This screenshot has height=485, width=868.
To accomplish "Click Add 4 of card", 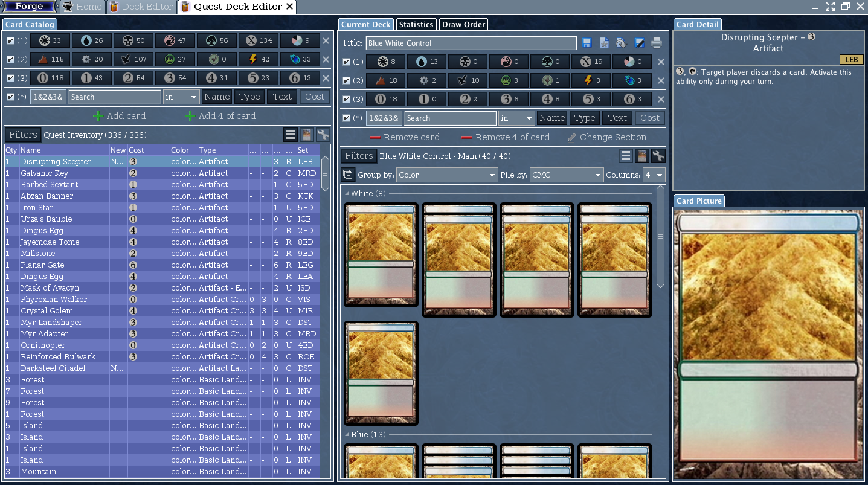I will [x=220, y=116].
